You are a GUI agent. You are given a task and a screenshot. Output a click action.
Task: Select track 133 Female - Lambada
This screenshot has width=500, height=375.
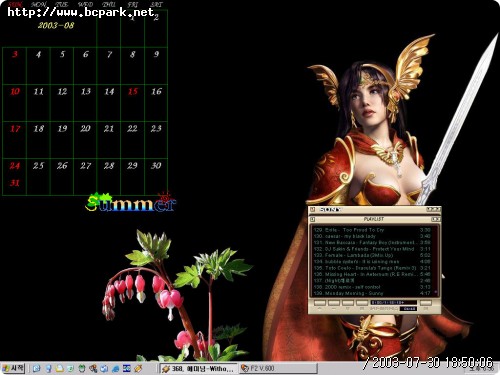[x=372, y=255]
